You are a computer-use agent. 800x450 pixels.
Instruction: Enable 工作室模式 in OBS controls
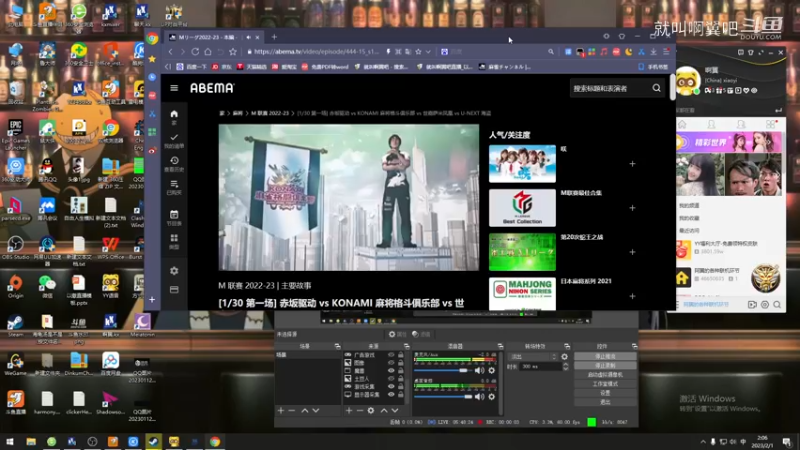click(605, 384)
